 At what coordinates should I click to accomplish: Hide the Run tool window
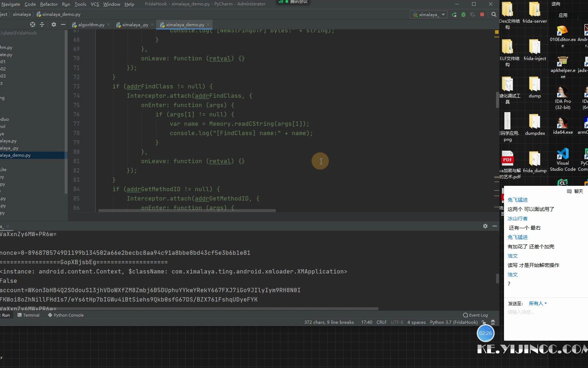(495, 226)
